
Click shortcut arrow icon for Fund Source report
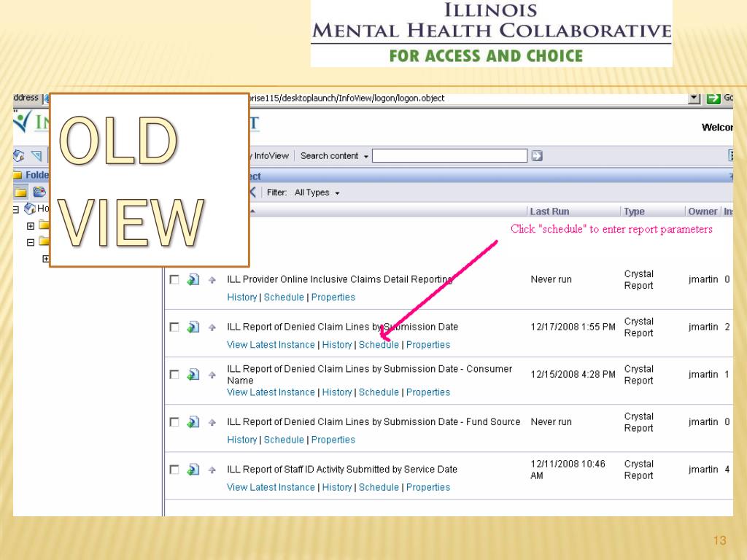212,423
